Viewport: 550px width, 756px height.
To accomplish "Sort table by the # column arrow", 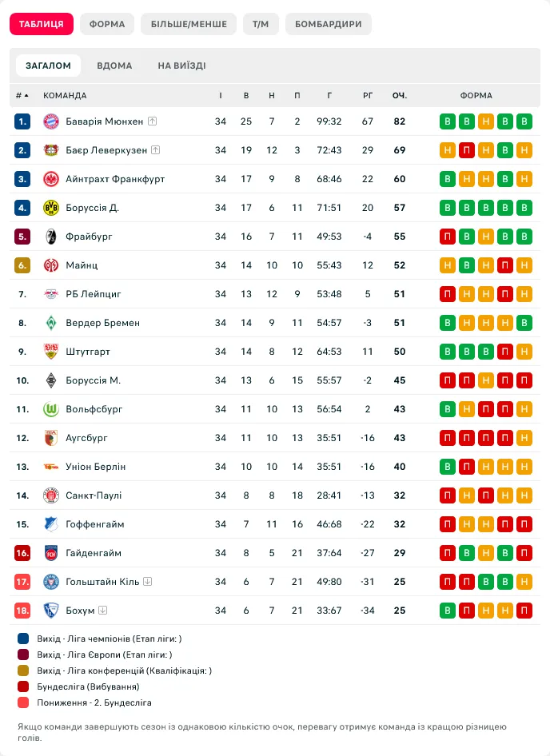I will tap(22, 95).
